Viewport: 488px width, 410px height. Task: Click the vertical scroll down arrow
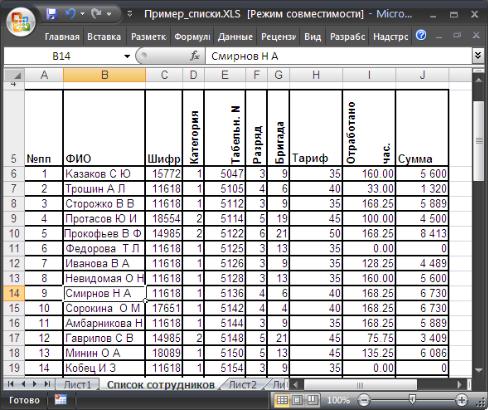479,370
